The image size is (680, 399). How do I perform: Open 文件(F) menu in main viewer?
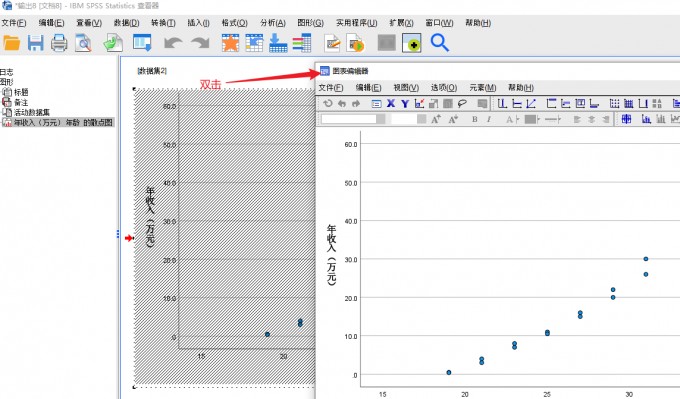click(14, 23)
